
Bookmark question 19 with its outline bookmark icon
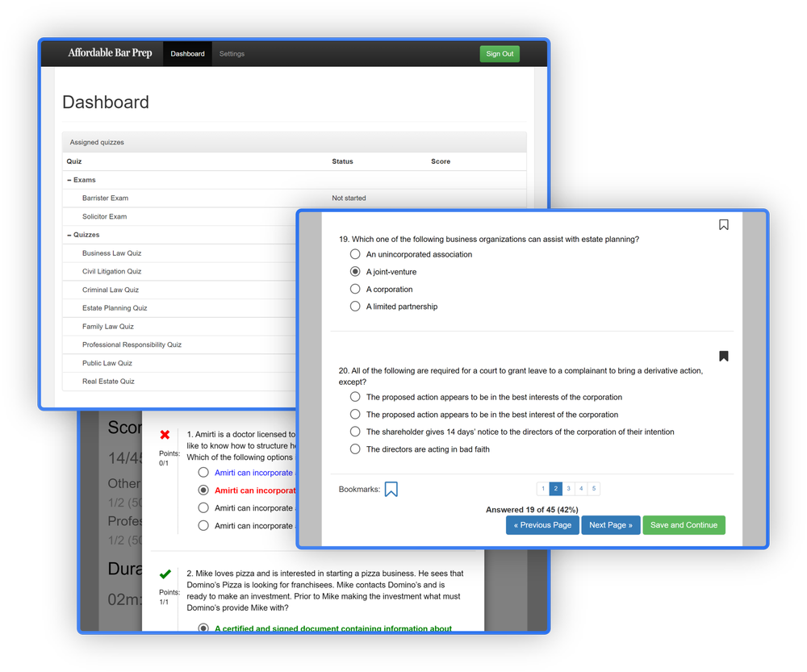point(723,225)
